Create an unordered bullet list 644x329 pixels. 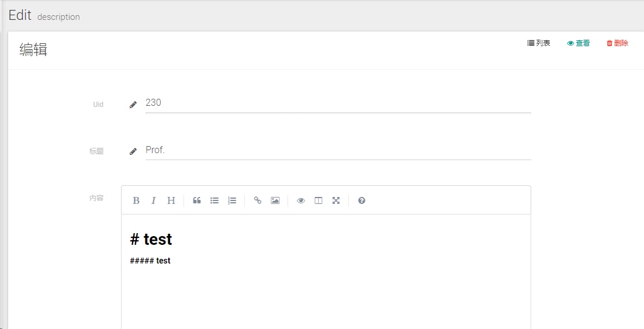[214, 200]
